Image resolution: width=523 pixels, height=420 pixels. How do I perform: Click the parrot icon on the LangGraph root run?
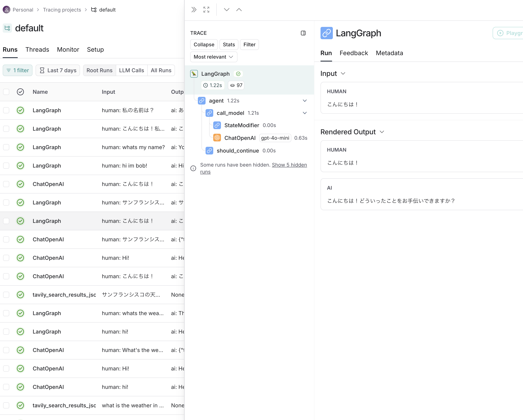click(x=194, y=74)
